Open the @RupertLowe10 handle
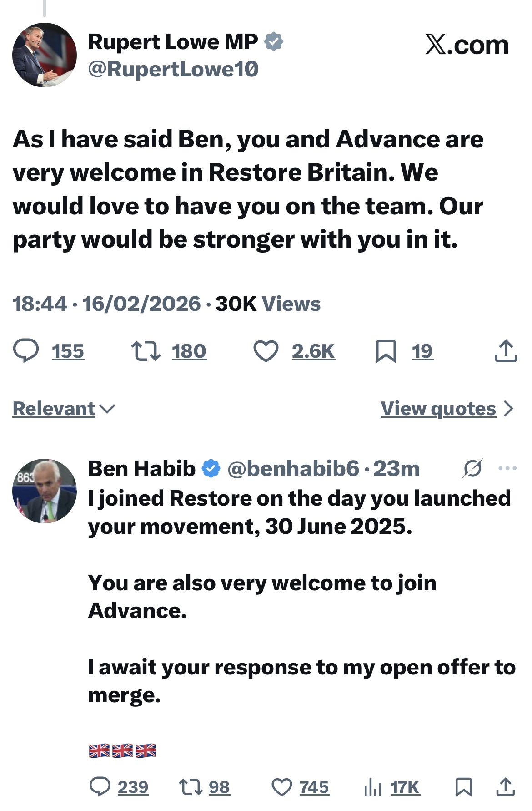This screenshot has width=532, height=811. coord(173,69)
